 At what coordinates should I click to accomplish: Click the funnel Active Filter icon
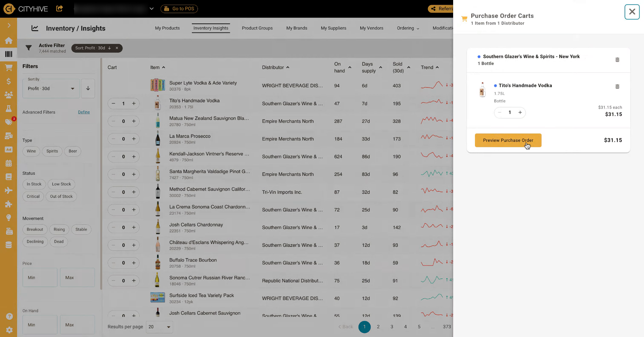(x=29, y=48)
